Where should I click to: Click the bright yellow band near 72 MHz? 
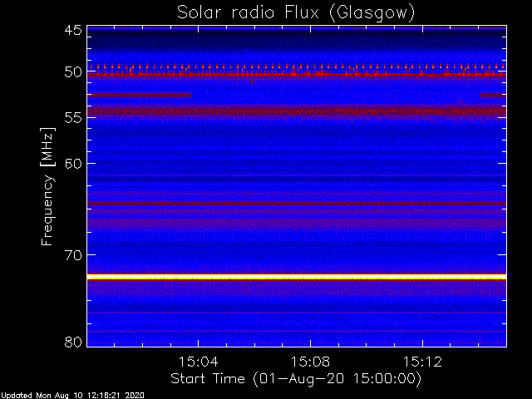click(x=297, y=277)
